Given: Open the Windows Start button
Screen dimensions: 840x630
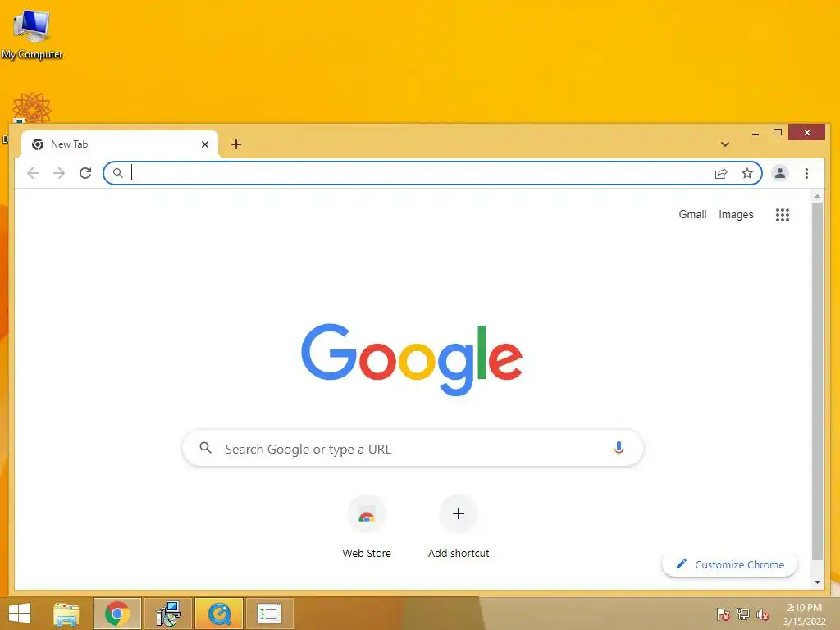Looking at the screenshot, I should coord(20,614).
